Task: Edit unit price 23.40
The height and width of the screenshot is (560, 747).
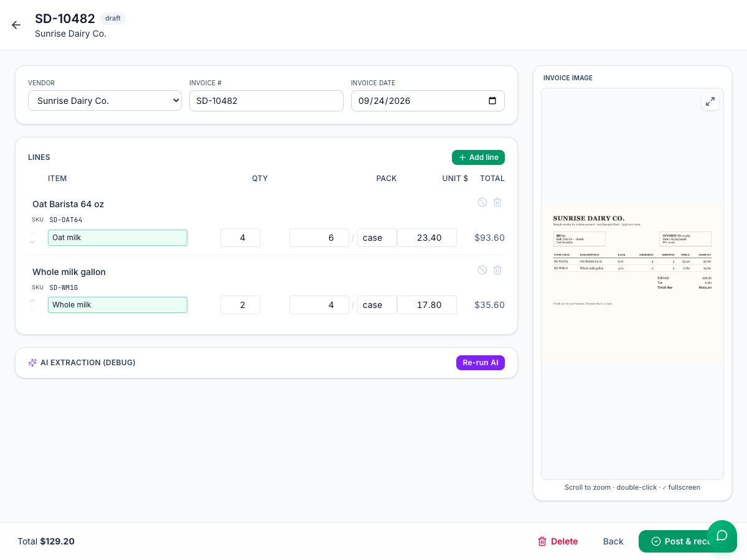Action: pyautogui.click(x=427, y=238)
